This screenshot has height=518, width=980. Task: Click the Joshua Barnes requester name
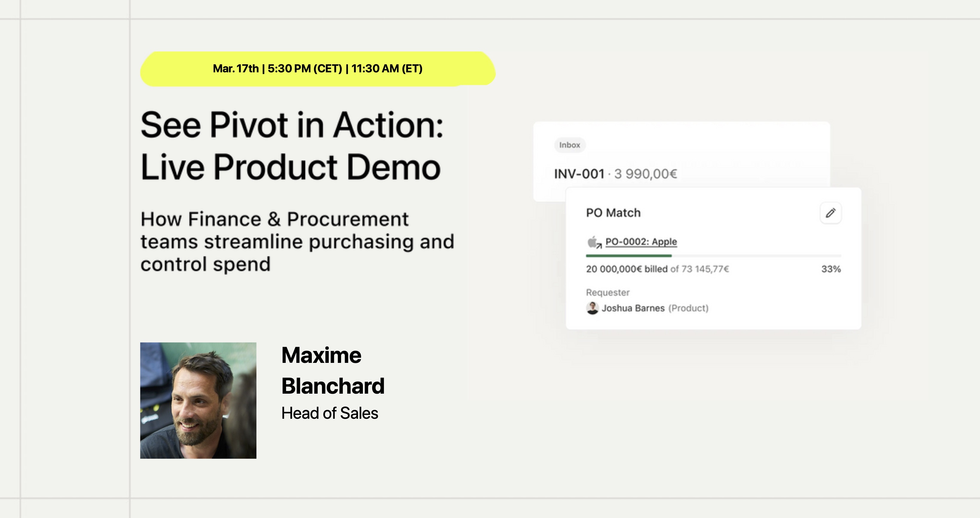point(633,308)
